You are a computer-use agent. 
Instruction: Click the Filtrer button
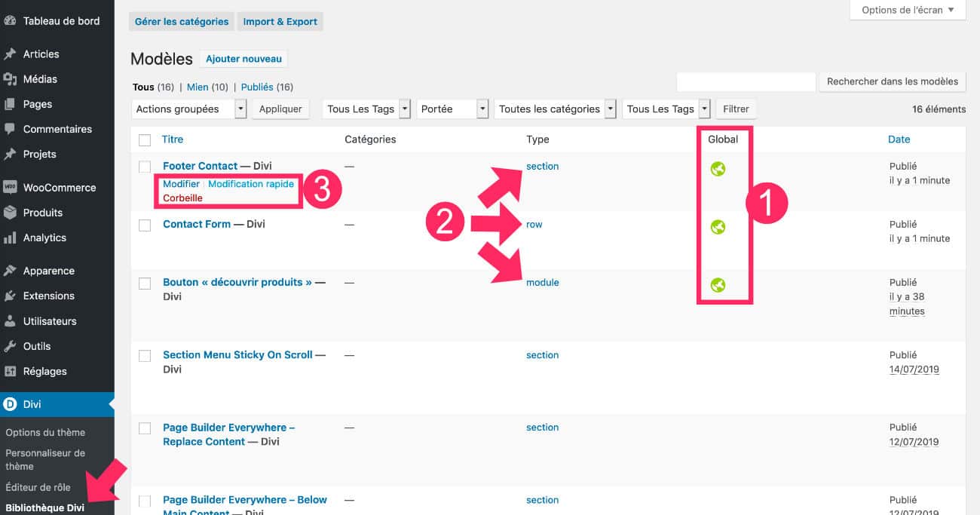(736, 109)
